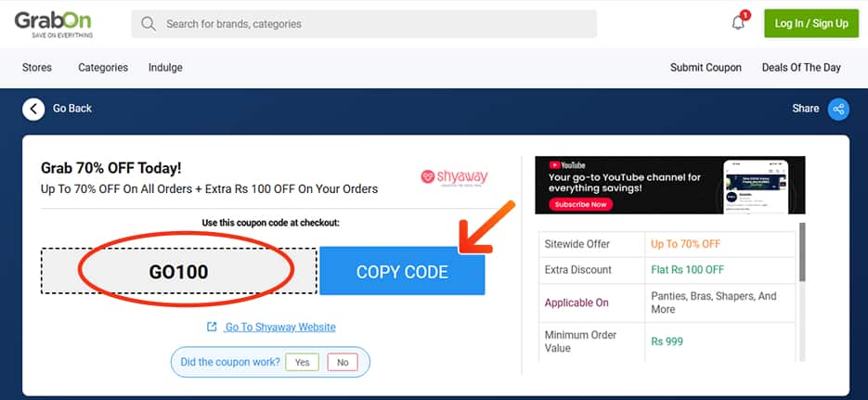Answer Yes to coupon worked
The image size is (868, 400).
303,362
